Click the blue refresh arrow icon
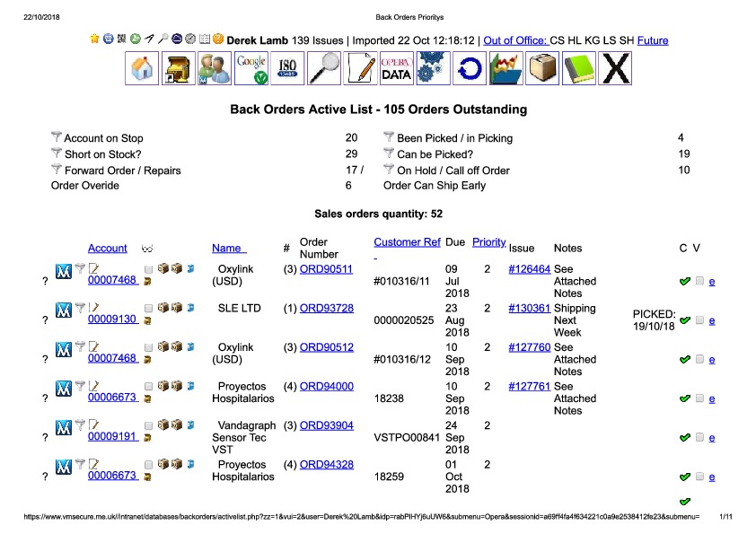This screenshot has width=756, height=534. [x=470, y=68]
